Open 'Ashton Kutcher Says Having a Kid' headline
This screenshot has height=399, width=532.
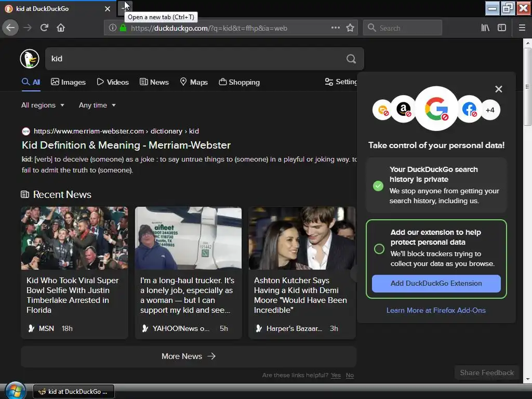point(301,295)
